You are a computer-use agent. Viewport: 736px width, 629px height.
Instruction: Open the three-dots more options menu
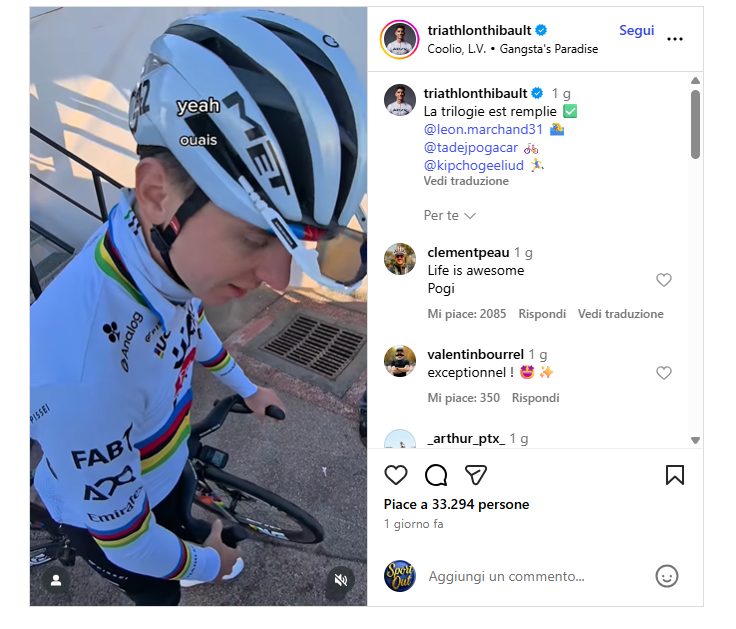point(675,39)
